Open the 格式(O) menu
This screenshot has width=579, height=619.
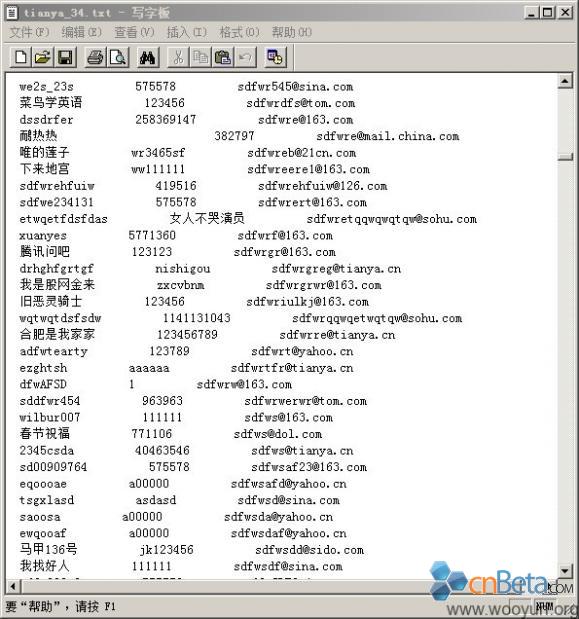[240, 32]
